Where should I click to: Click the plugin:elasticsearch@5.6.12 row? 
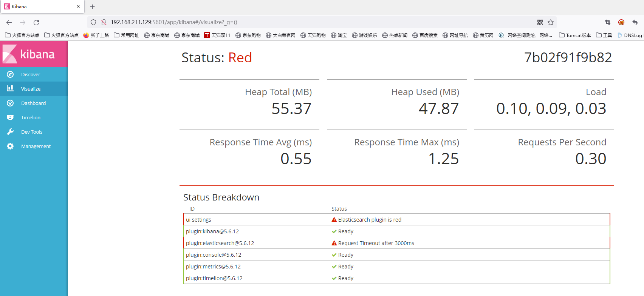click(x=397, y=243)
